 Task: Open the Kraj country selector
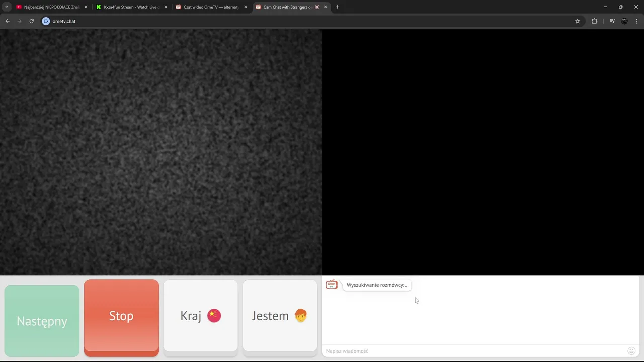coord(200,316)
